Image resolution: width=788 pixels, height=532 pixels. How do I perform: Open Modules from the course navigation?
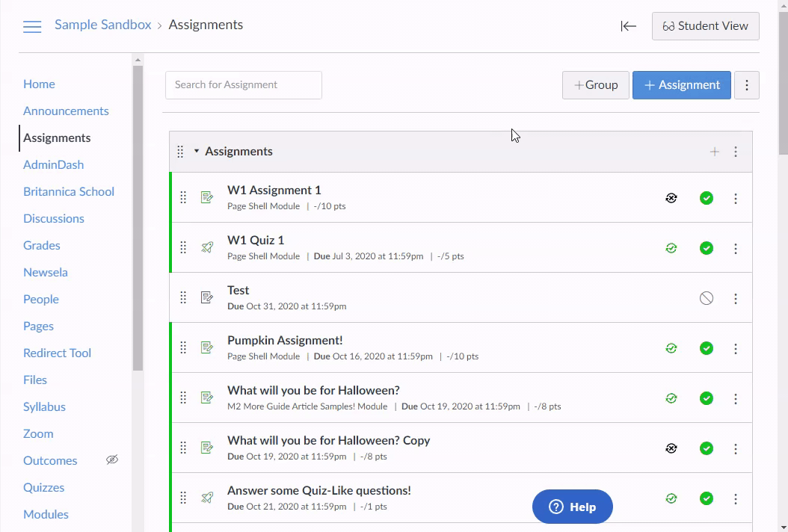pyautogui.click(x=46, y=514)
